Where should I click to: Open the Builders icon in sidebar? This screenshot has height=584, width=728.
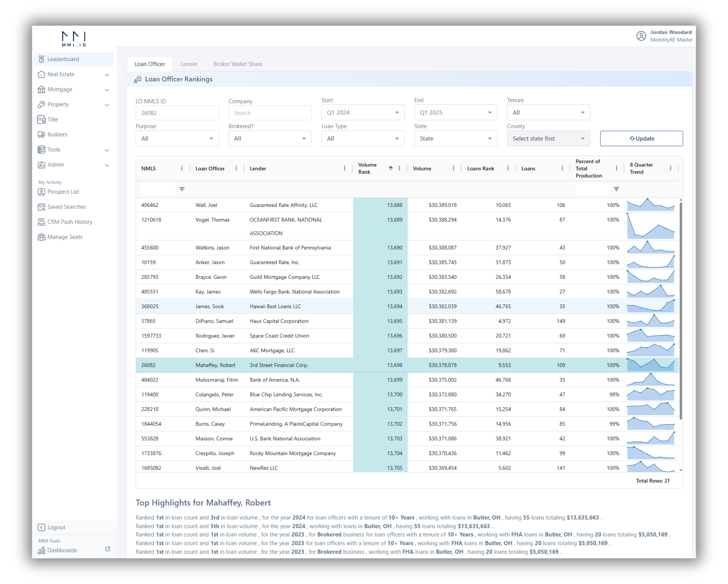point(41,135)
